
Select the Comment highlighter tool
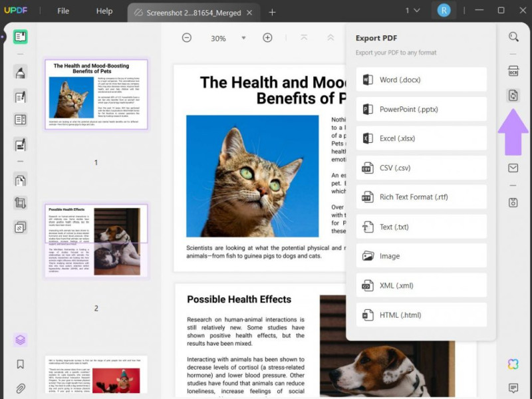coord(21,72)
